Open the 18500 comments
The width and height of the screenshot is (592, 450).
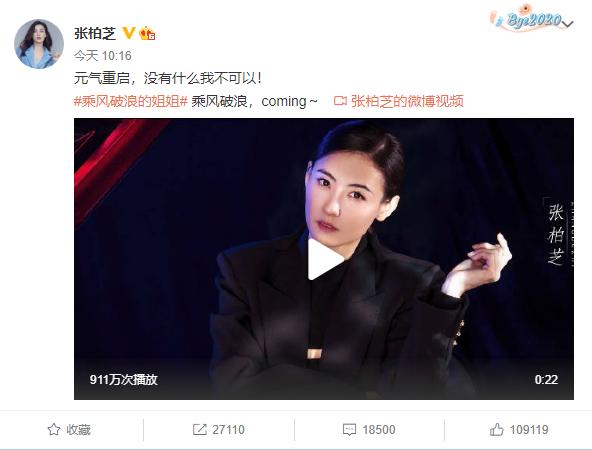[x=379, y=430]
